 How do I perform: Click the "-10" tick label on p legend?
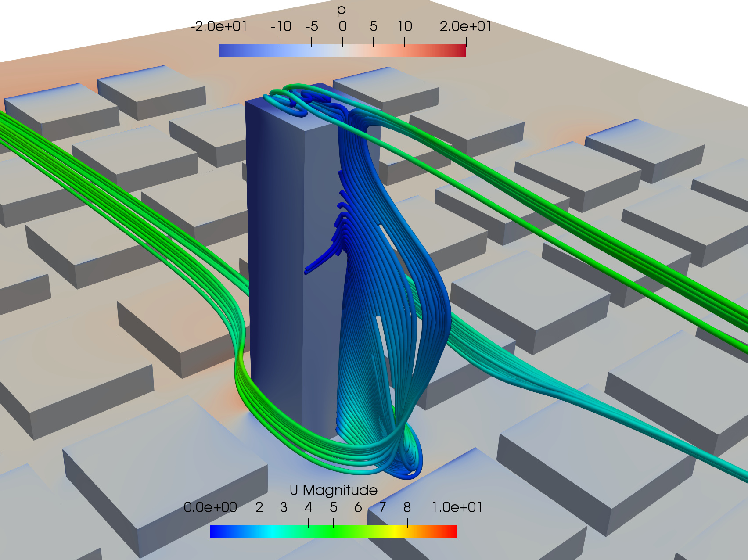(x=281, y=26)
